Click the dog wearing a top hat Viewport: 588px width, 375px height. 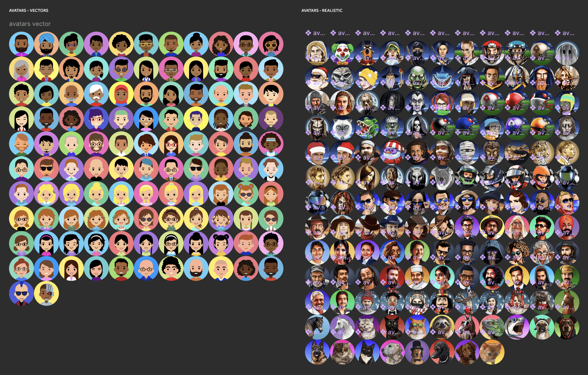[x=417, y=352]
